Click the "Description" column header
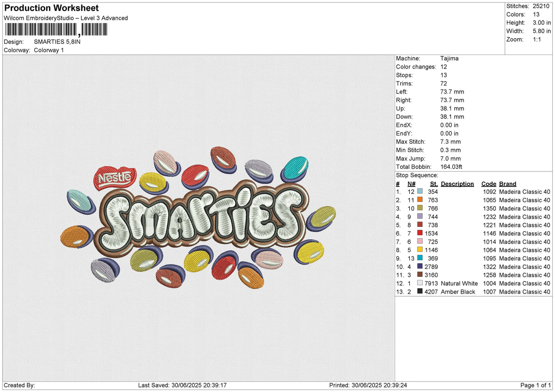This screenshot has width=555, height=392. point(457,184)
